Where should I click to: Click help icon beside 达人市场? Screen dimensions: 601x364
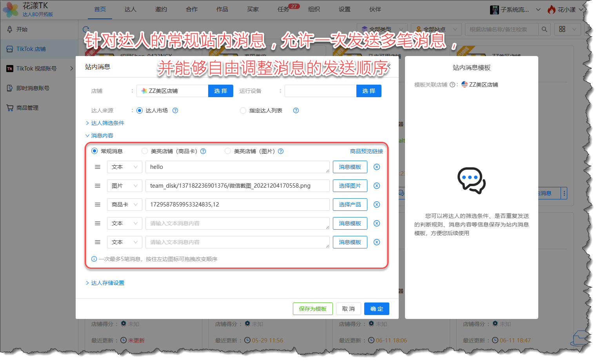tap(175, 110)
